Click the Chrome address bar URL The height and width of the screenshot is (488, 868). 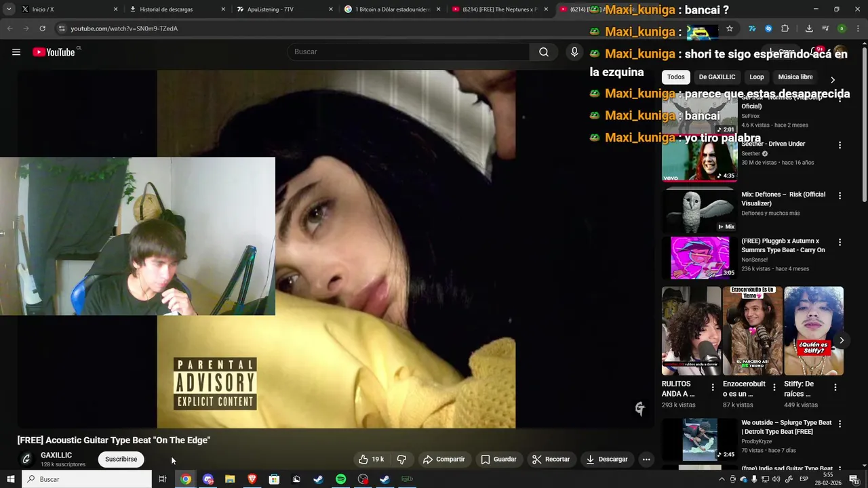coord(124,28)
